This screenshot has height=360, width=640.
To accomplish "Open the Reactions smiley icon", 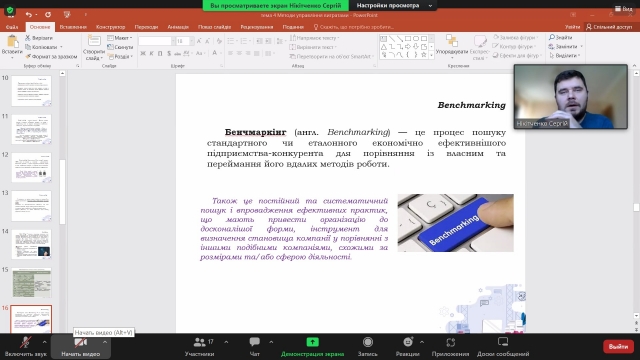I will 408,342.
